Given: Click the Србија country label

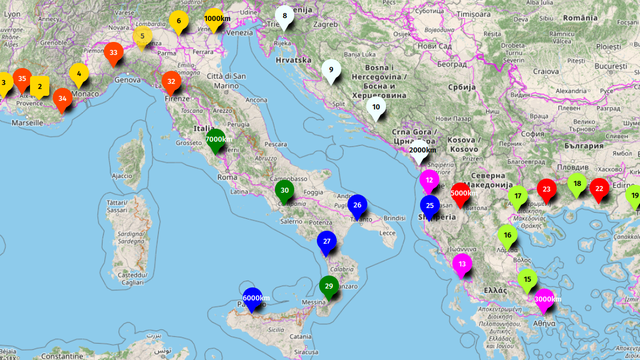Looking at the screenshot, I should 462,87.
